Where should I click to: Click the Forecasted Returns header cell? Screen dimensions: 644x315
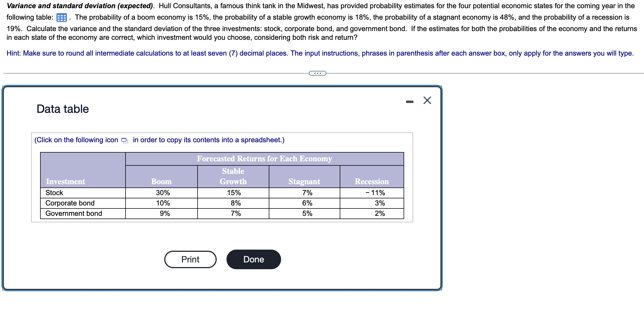click(x=264, y=159)
